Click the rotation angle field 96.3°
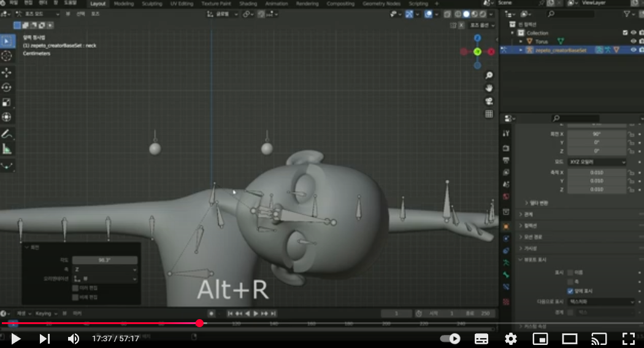The image size is (644, 348). pos(105,260)
